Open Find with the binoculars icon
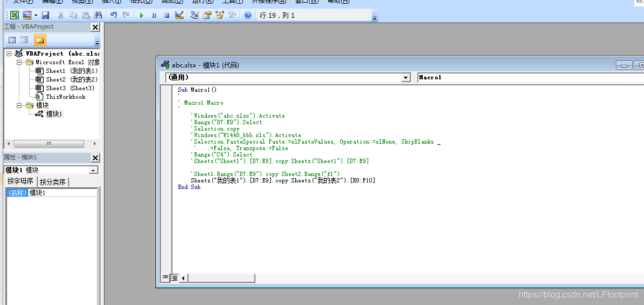644x305 pixels. click(x=98, y=15)
